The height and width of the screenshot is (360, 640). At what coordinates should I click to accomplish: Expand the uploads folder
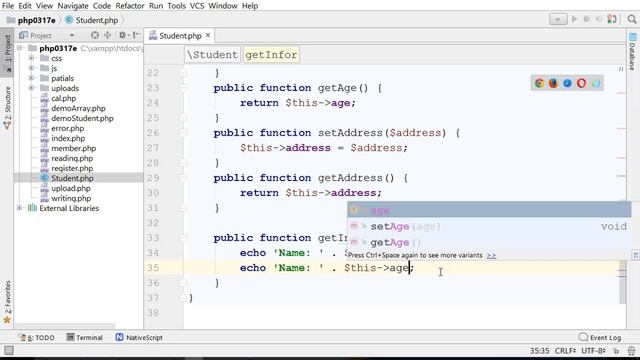[31, 88]
